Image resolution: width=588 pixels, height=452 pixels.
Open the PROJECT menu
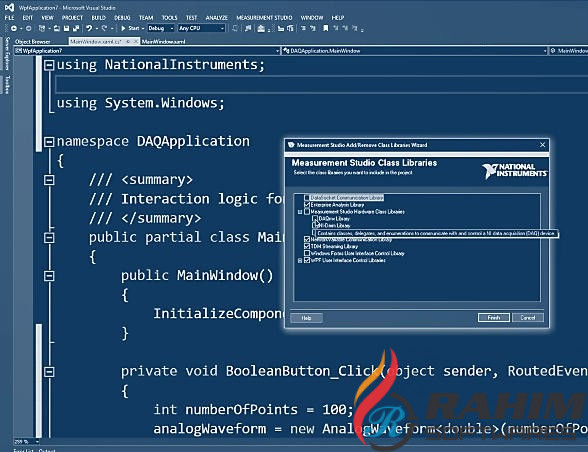click(x=72, y=18)
